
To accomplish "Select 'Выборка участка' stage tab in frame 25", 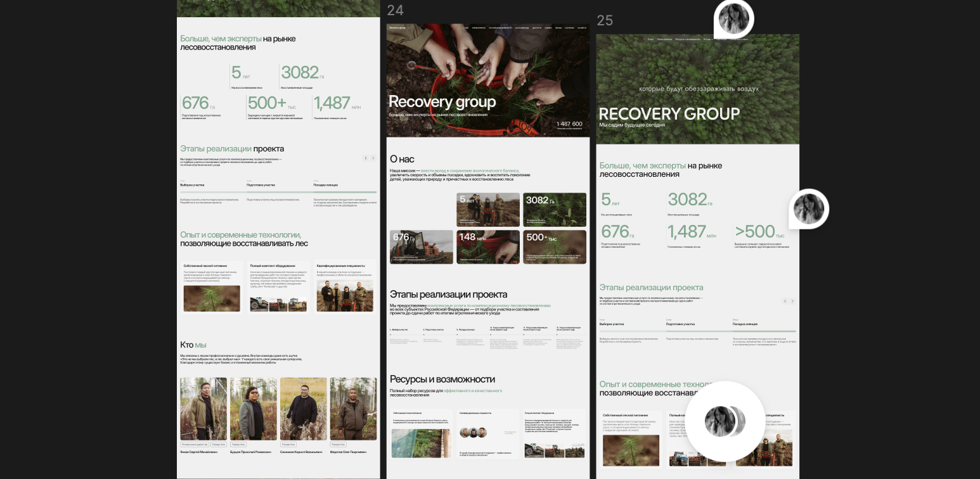I will coord(612,324).
